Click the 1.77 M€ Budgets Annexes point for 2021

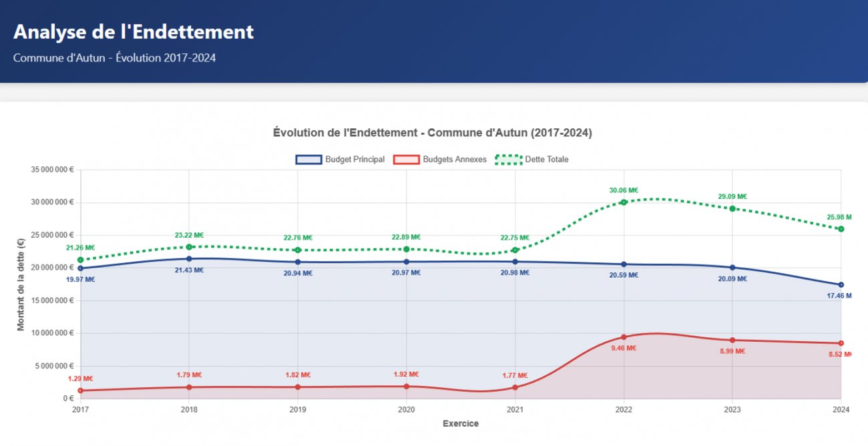click(x=515, y=387)
